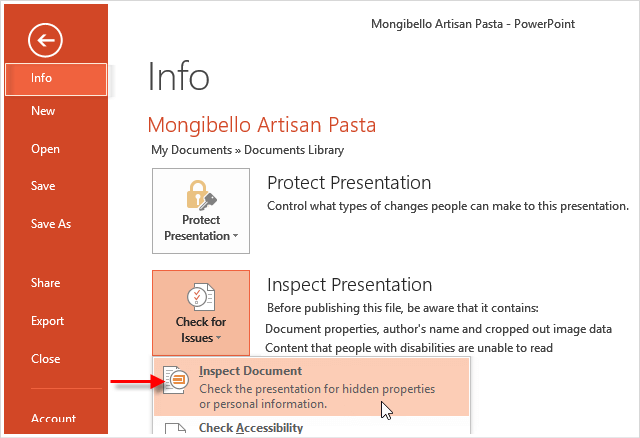
Task: Click the back arrow circle icon
Action: (x=45, y=40)
